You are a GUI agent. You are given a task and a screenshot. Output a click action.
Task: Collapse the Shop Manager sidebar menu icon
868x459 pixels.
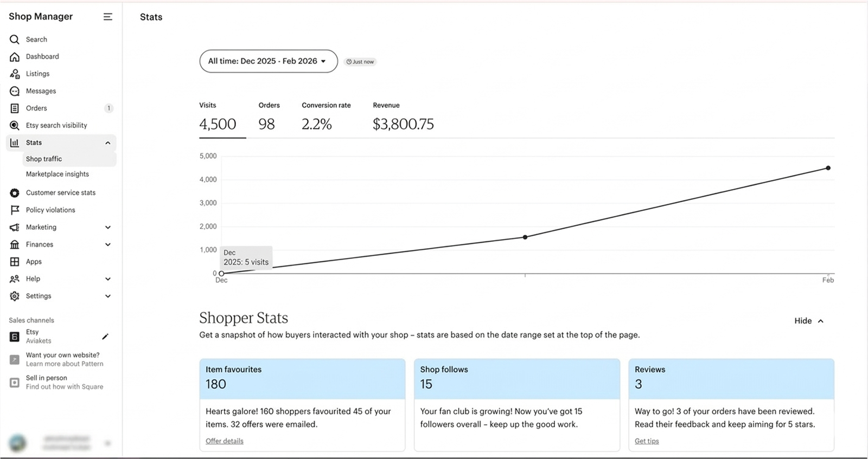[108, 17]
